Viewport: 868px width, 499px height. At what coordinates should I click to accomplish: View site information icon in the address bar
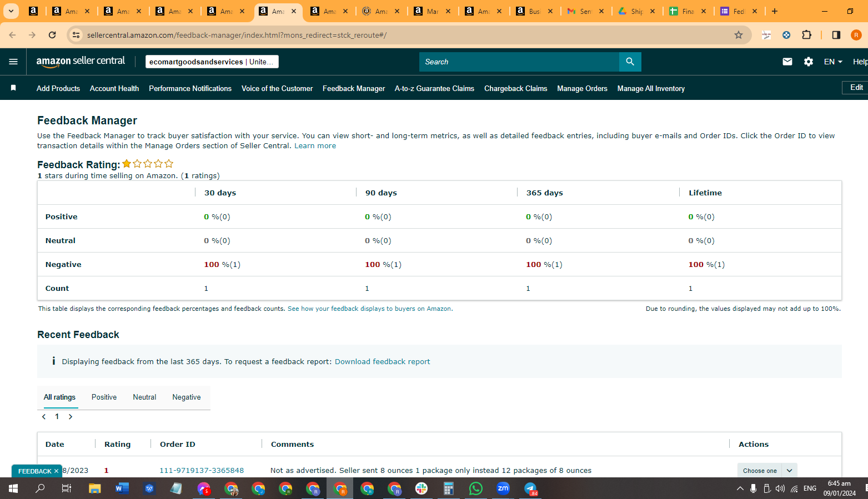pyautogui.click(x=76, y=35)
